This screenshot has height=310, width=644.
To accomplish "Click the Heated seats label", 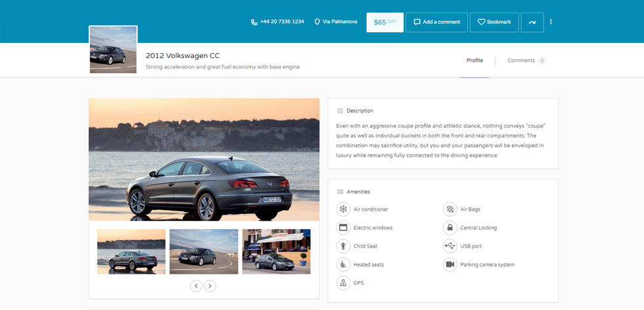I will (369, 265).
